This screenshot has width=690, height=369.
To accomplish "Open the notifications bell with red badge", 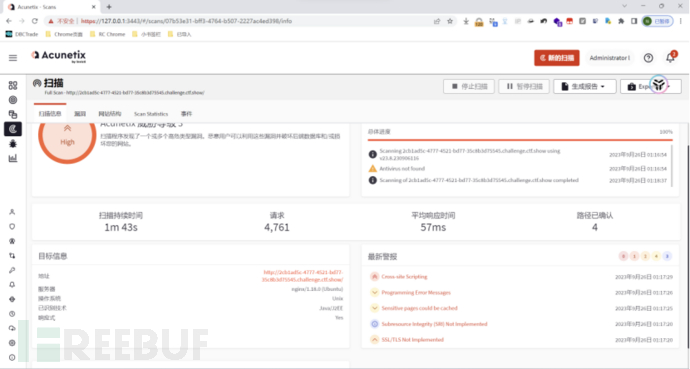I will (670, 58).
